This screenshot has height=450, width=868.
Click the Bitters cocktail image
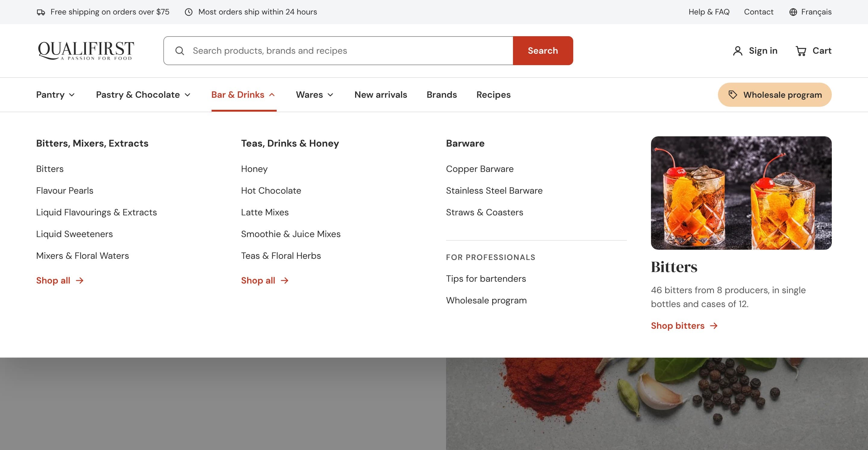741,193
